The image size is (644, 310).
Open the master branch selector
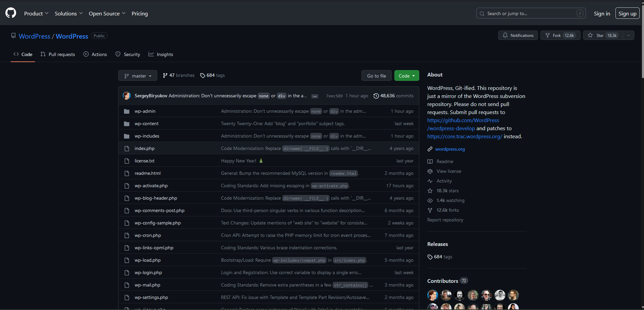click(138, 76)
